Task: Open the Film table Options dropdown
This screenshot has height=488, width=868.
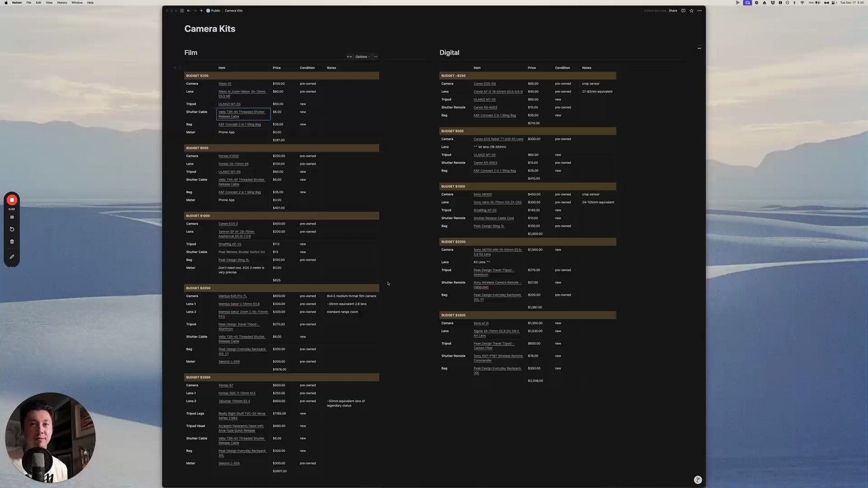Action: [x=361, y=57]
